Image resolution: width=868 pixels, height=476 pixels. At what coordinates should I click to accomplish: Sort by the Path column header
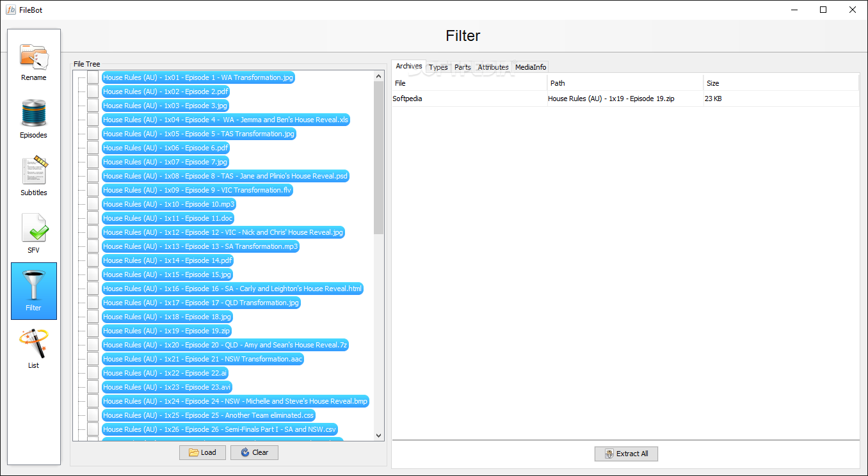pos(625,83)
